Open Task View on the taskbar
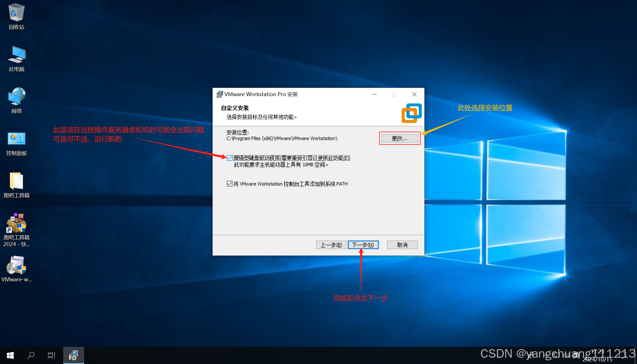This screenshot has height=364, width=637. (52, 355)
